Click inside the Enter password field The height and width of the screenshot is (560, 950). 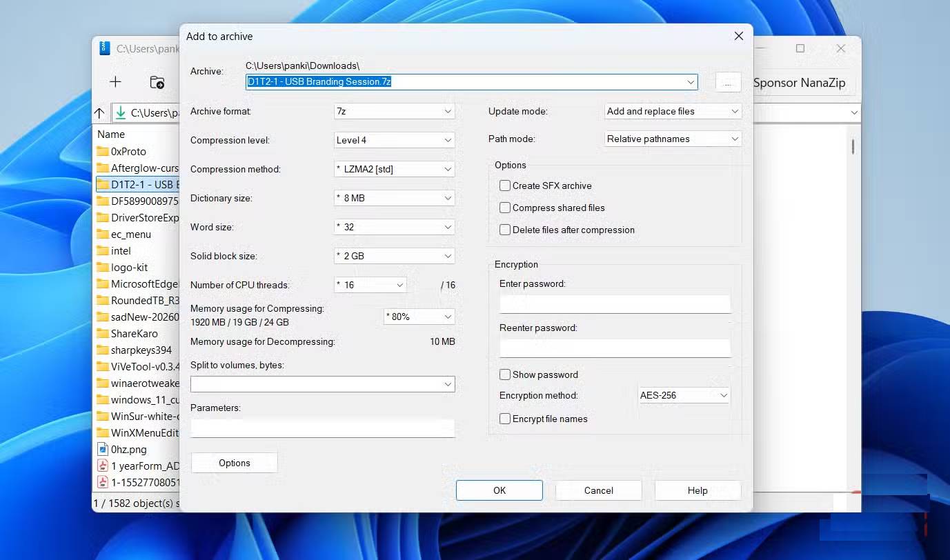click(614, 302)
